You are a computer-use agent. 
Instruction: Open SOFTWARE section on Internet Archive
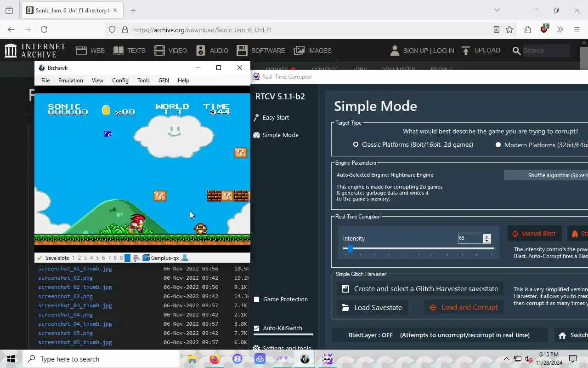click(261, 51)
